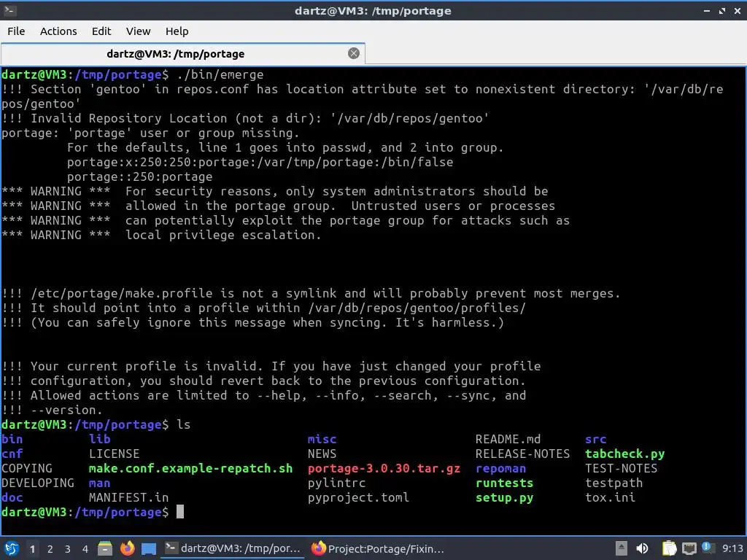Open the removable media eject tray icon
This screenshot has height=560, width=747.
tap(622, 548)
